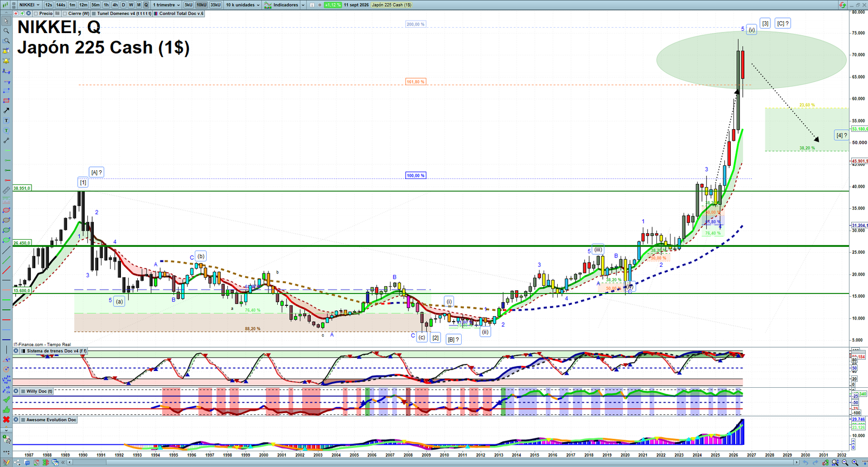This screenshot has width=868, height=467.
Task: Expand the down chevron in left sidebar
Action: [7, 430]
